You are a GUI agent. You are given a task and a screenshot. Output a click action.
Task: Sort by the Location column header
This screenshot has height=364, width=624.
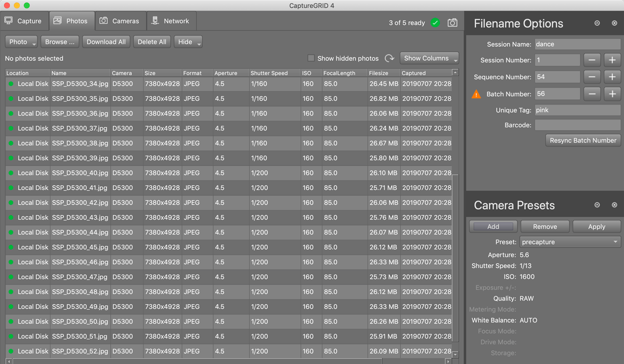(28, 73)
